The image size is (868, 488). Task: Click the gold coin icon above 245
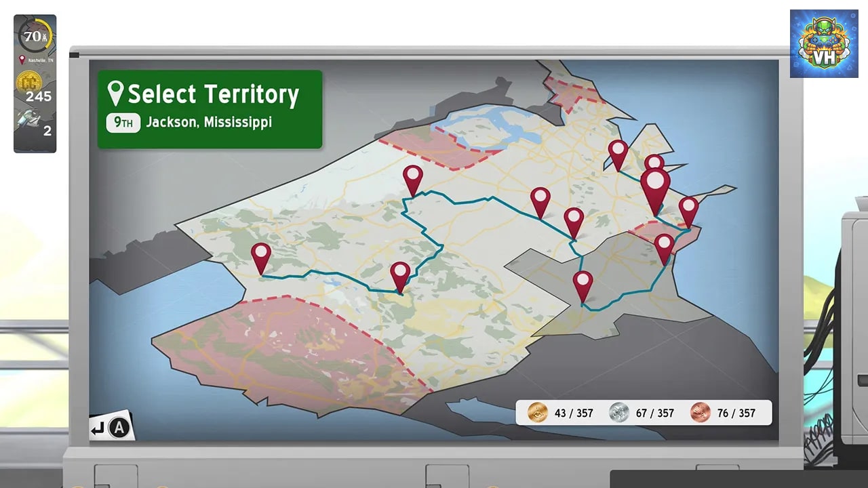29,82
